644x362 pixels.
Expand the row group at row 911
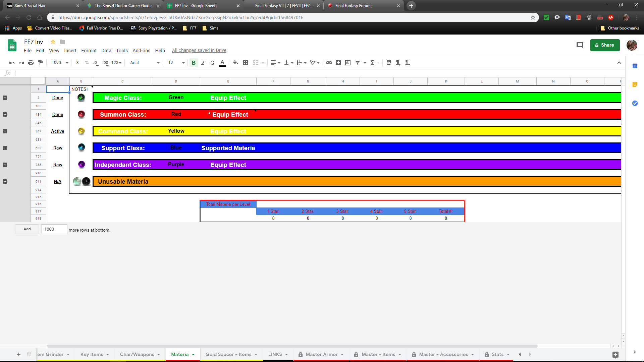click(5, 182)
